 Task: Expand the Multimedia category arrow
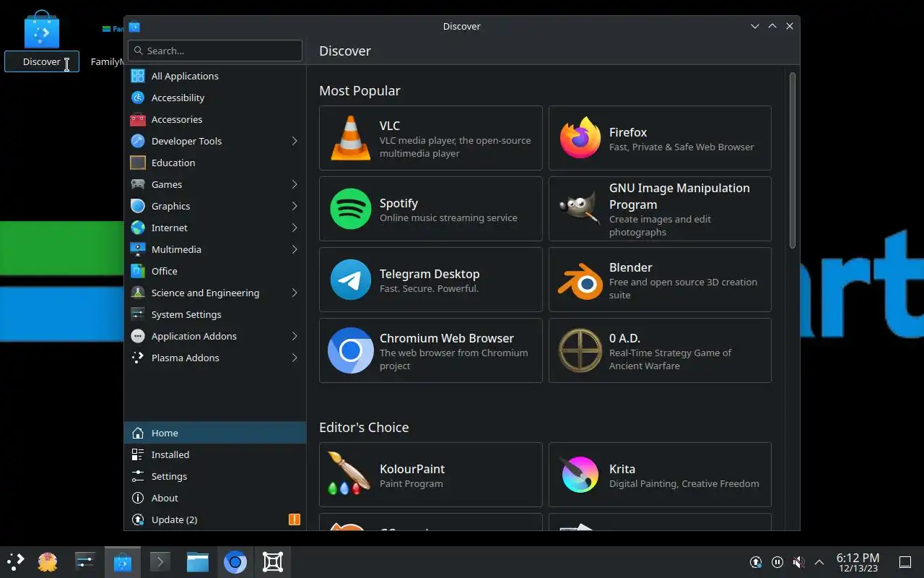coord(295,249)
